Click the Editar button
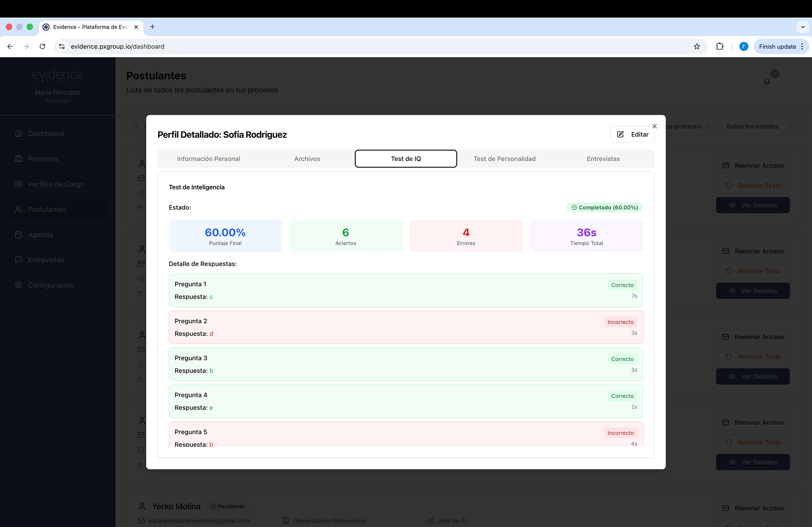 coord(633,134)
